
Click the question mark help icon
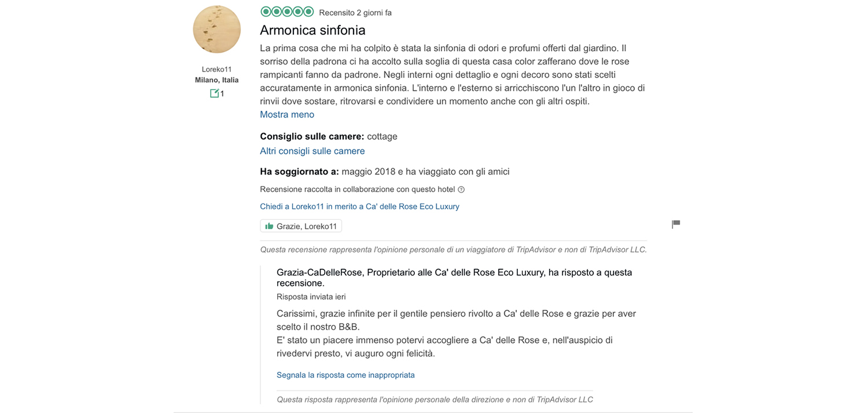point(461,190)
